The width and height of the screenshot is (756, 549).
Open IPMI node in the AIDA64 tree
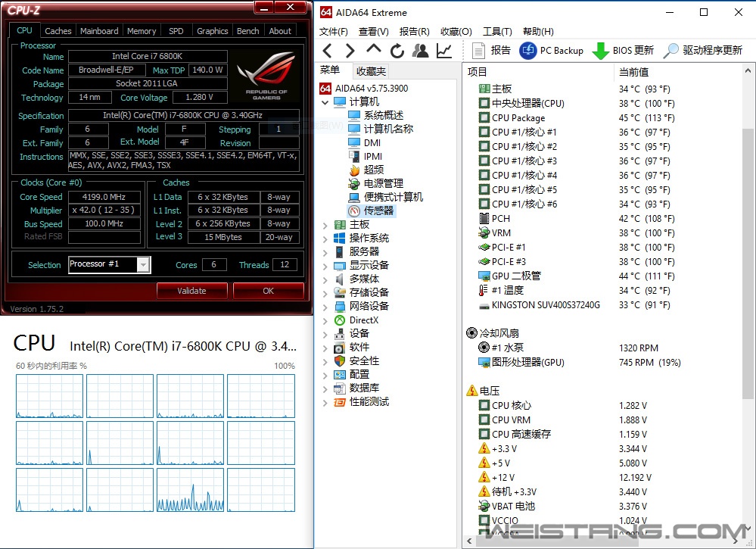(x=365, y=156)
